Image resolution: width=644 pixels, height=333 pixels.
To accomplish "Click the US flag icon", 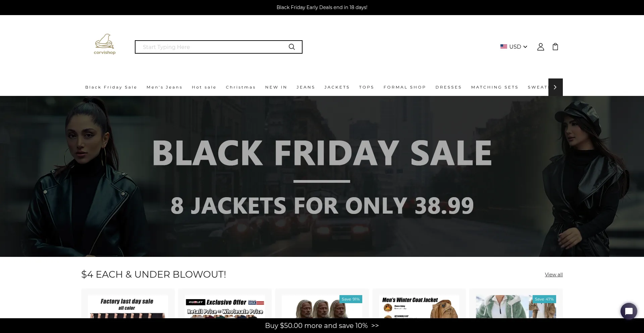I will [503, 47].
